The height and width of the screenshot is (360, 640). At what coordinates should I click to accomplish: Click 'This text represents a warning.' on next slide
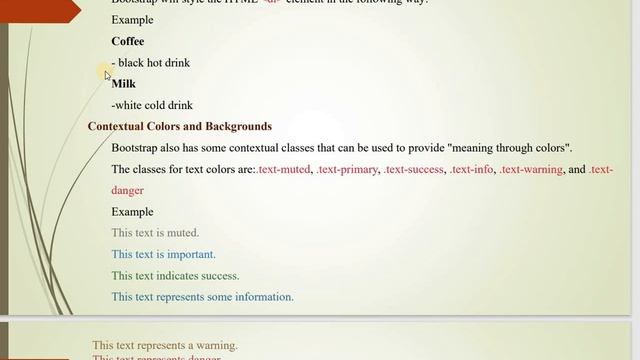pos(165,345)
